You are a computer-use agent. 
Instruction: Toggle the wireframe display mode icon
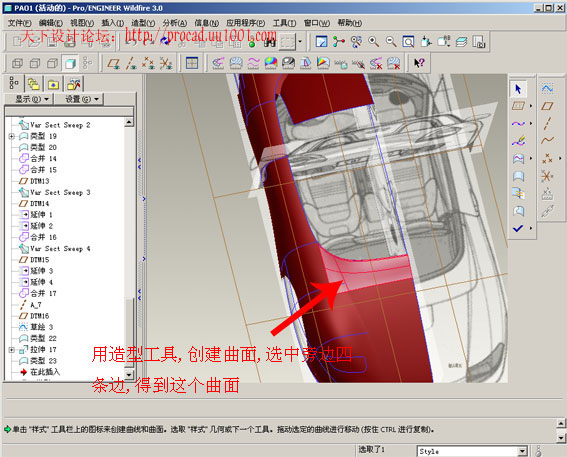[17, 64]
